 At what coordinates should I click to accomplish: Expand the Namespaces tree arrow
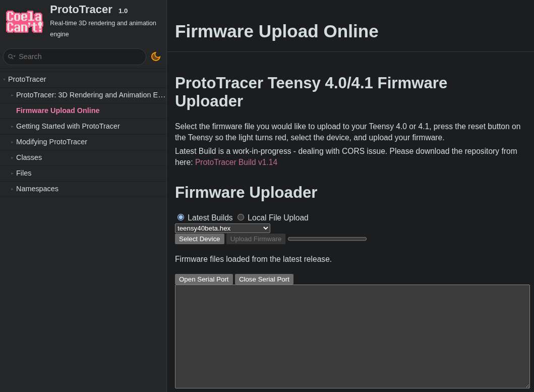pyautogui.click(x=12, y=189)
